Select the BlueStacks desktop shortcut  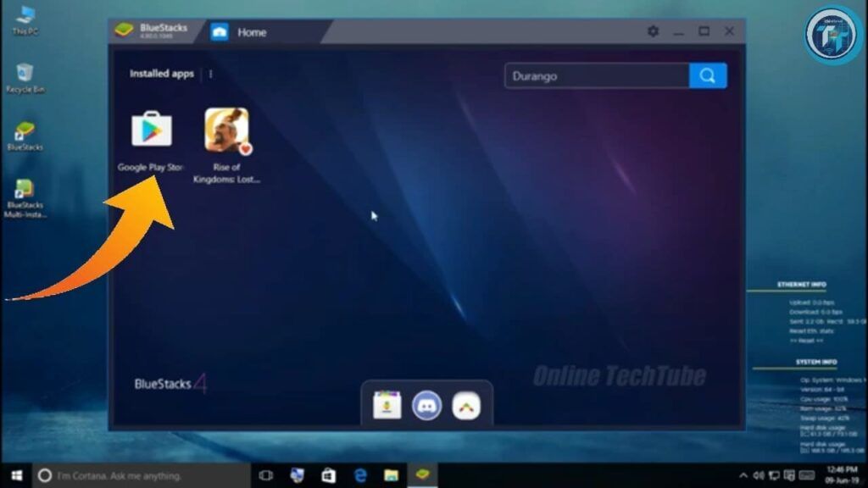point(25,136)
